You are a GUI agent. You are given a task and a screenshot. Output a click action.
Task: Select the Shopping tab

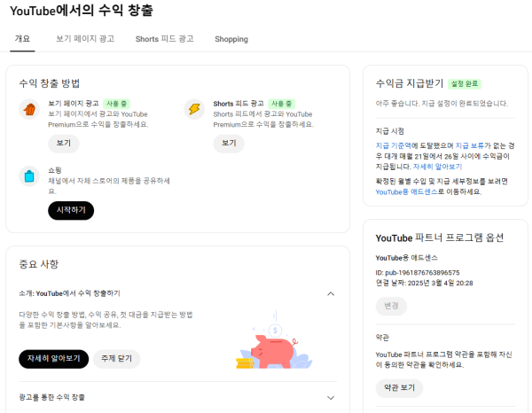point(231,39)
